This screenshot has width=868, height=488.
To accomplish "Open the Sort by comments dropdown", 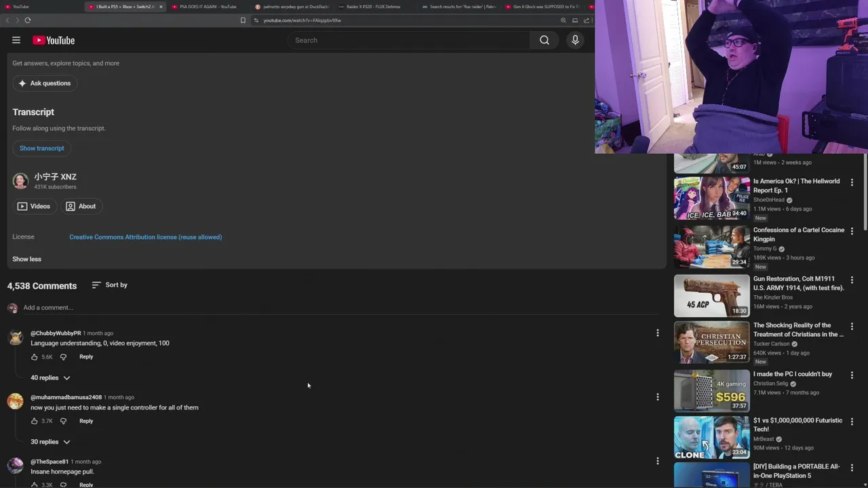I will pos(110,285).
